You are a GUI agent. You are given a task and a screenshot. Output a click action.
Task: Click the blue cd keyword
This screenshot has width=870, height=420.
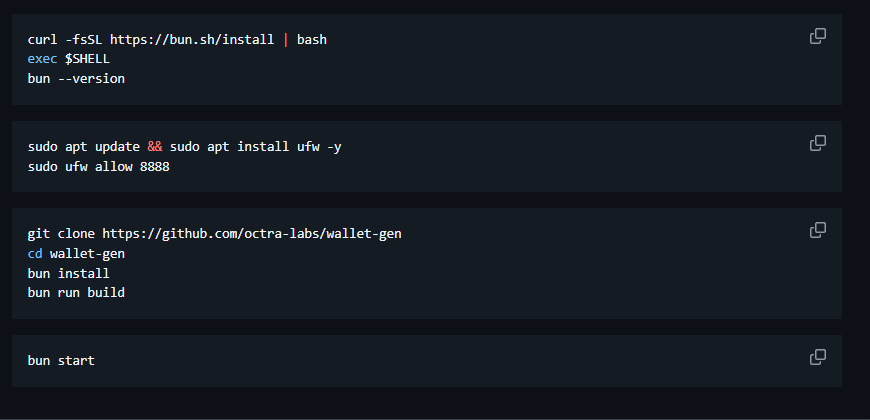[x=35, y=254]
